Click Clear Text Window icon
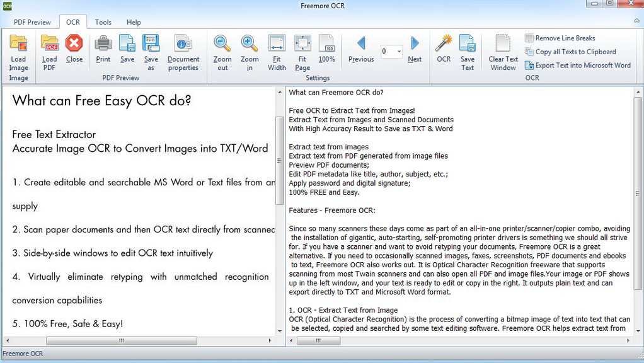 tap(503, 43)
